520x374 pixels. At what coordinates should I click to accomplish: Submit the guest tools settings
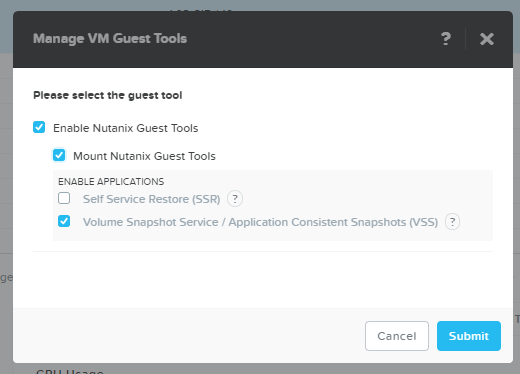(x=469, y=336)
